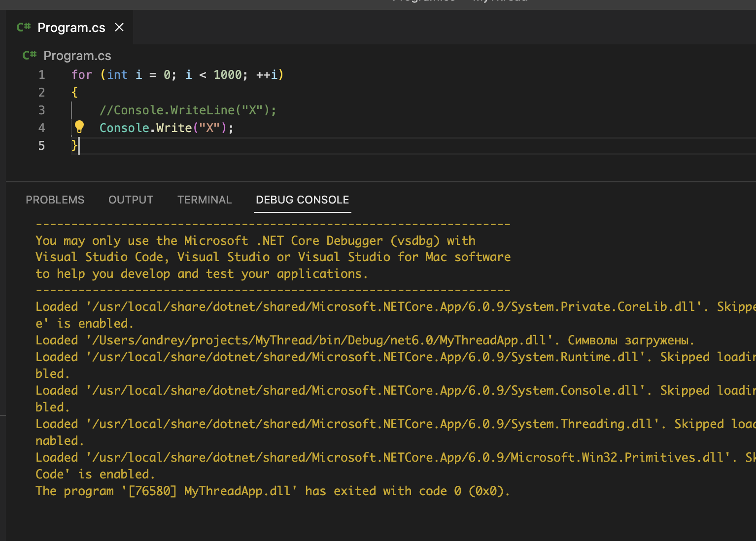
Task: Select the DEBUG CONSOLE panel tab
Action: pos(303,200)
